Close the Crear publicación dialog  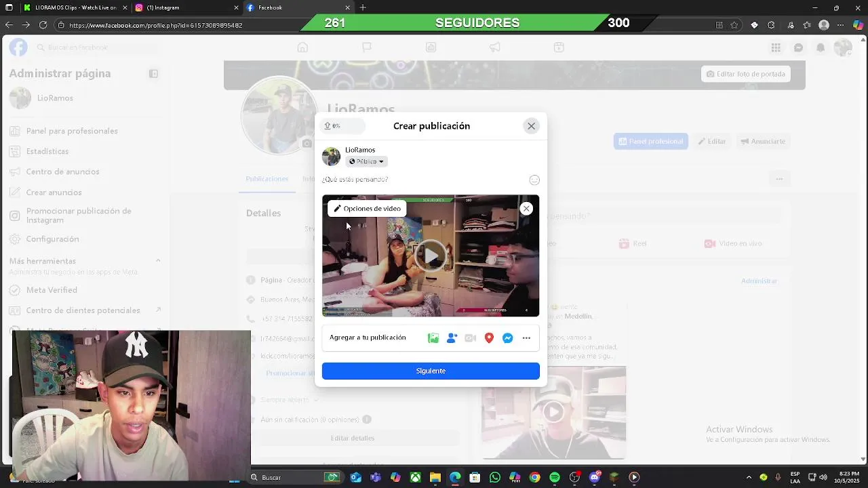[531, 126]
